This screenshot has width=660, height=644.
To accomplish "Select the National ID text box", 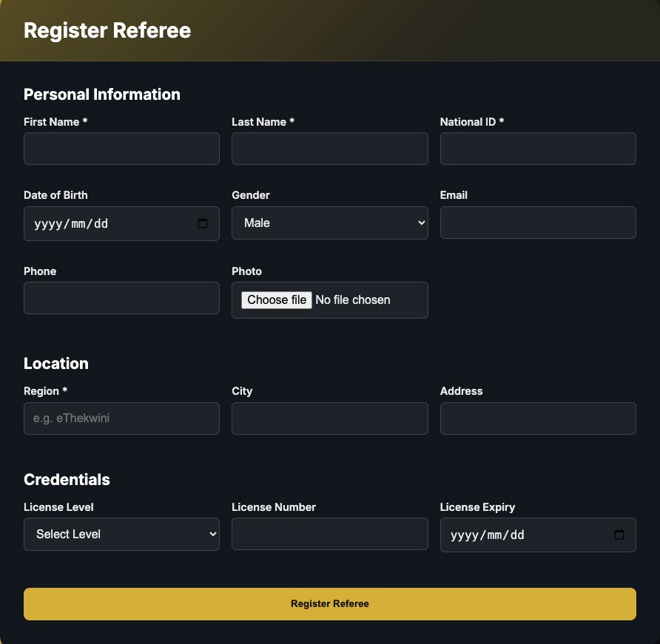I will pos(538,149).
